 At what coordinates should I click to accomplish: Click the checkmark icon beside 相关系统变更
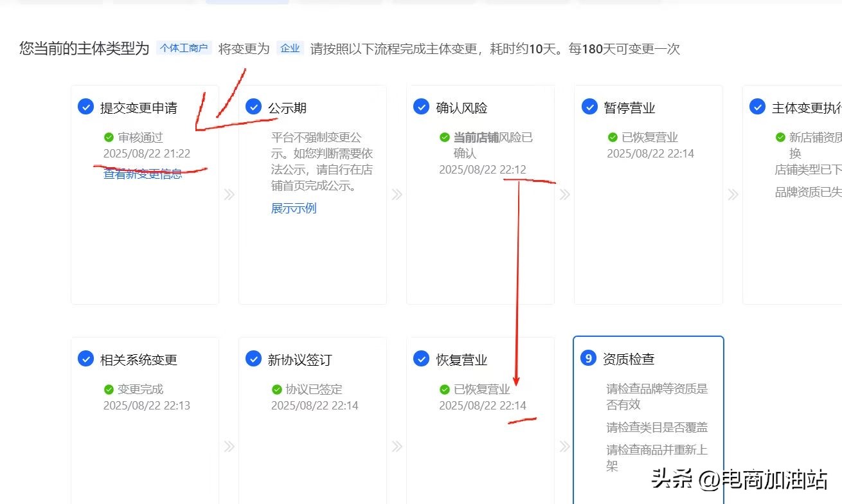point(85,359)
